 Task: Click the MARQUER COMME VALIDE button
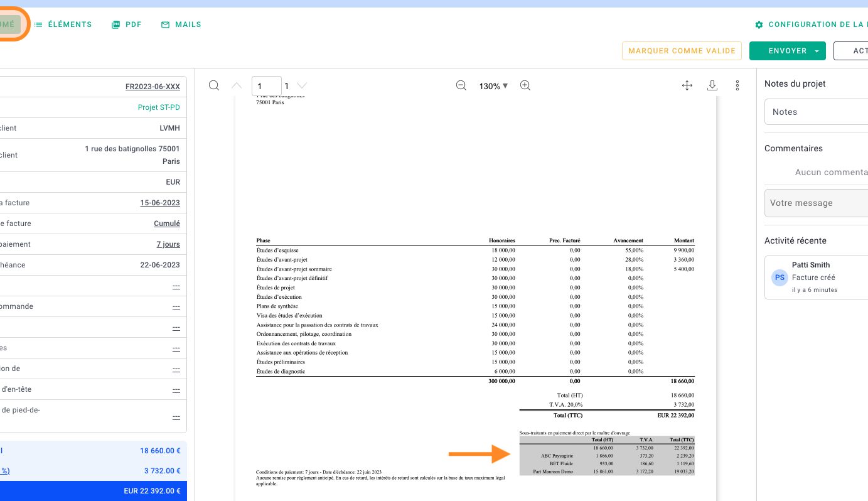[682, 50]
